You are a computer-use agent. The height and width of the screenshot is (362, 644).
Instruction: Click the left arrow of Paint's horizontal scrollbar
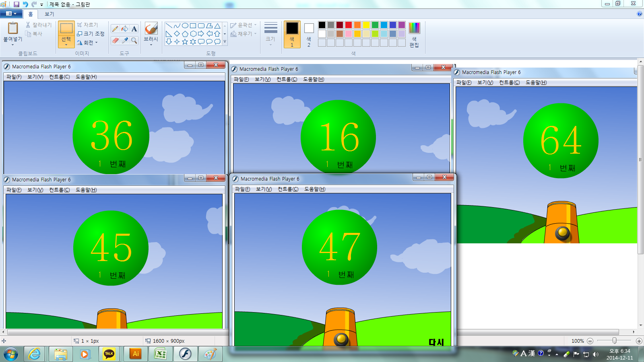coord(4,332)
